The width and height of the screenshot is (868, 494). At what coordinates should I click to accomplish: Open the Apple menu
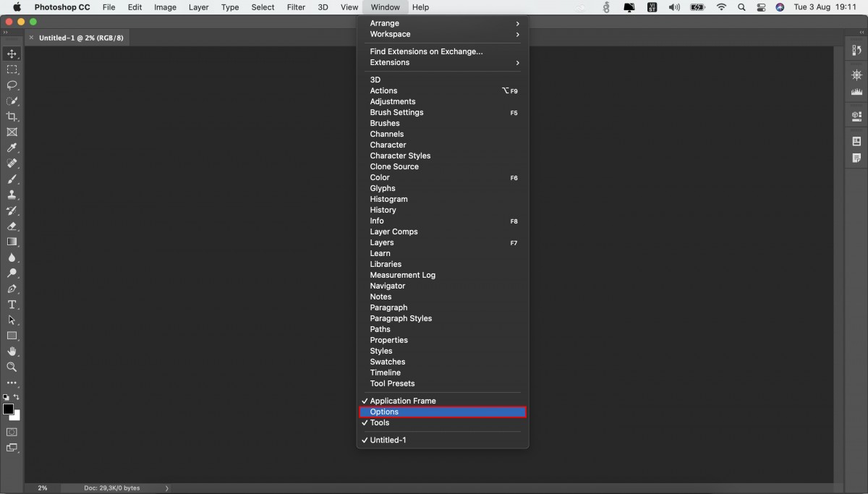17,7
